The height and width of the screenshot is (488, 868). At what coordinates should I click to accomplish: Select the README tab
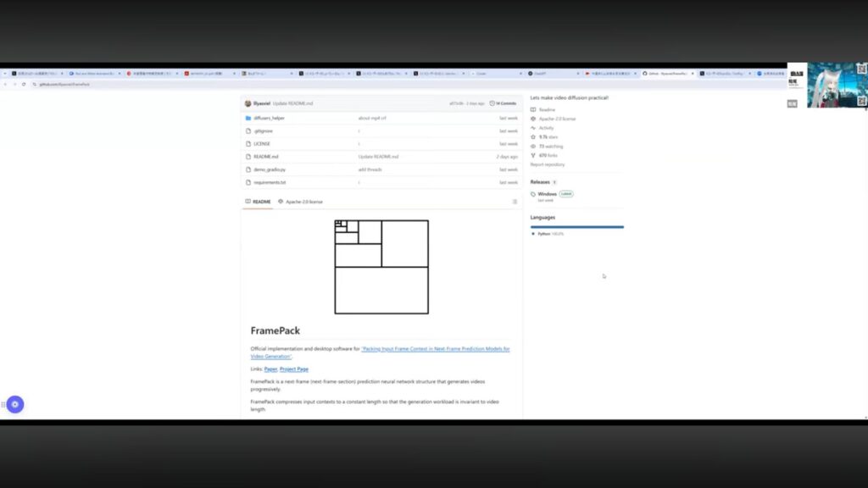point(261,202)
